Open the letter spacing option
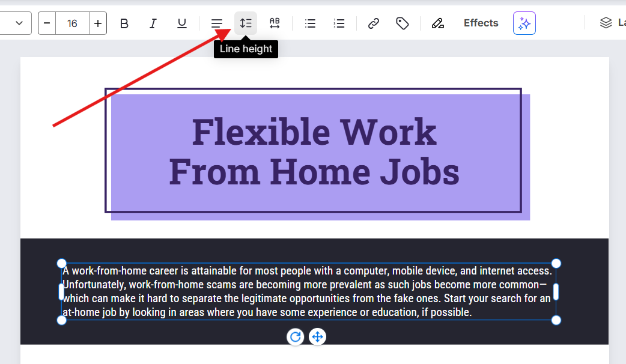This screenshot has height=364, width=626. [x=275, y=23]
